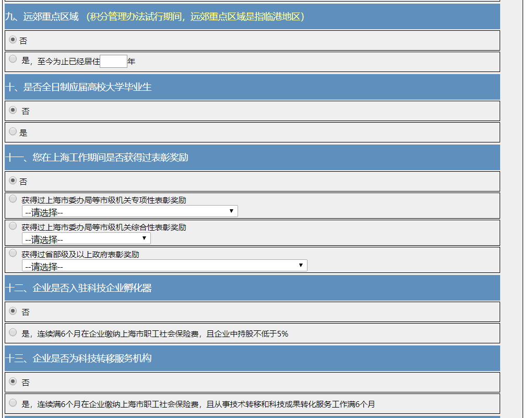The height and width of the screenshot is (418, 532).
Task: Select 市级机关专项性表彰奖励 radio option
Action: (13, 198)
